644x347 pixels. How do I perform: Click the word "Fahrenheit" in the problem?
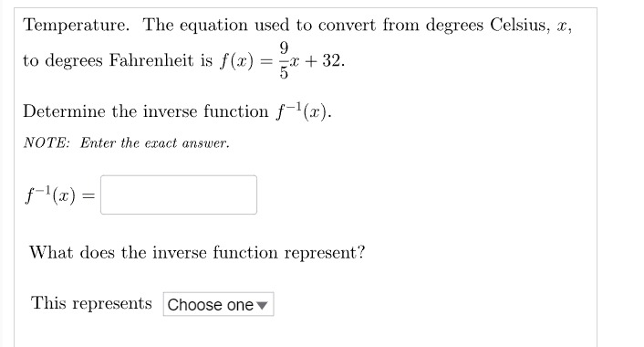151,60
